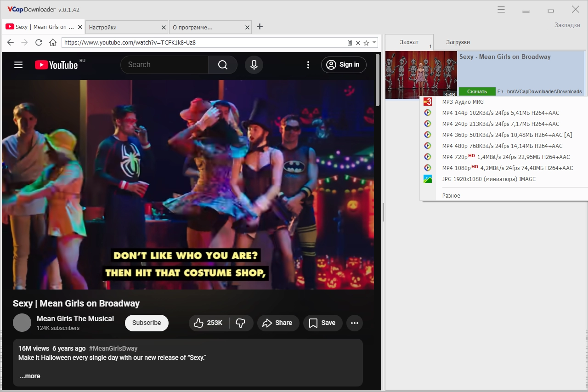Open the Mean Girls The Musical channel avatar
The image size is (588, 392).
pos(22,323)
